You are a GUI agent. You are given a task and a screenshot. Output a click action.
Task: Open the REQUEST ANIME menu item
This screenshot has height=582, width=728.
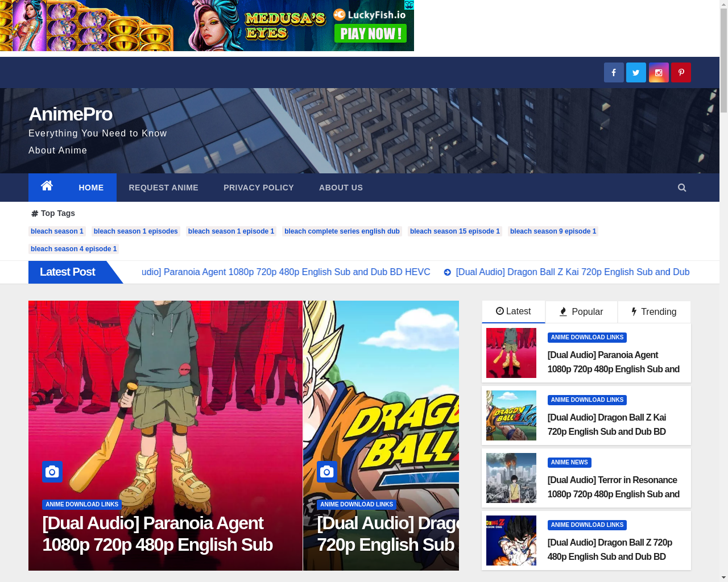coord(163,188)
